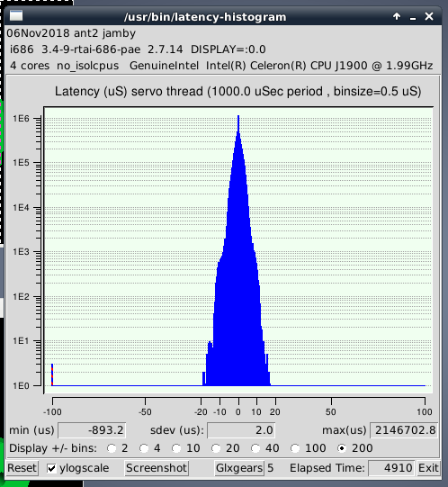
Task: Close the latency-histogram window
Action: click(x=429, y=16)
